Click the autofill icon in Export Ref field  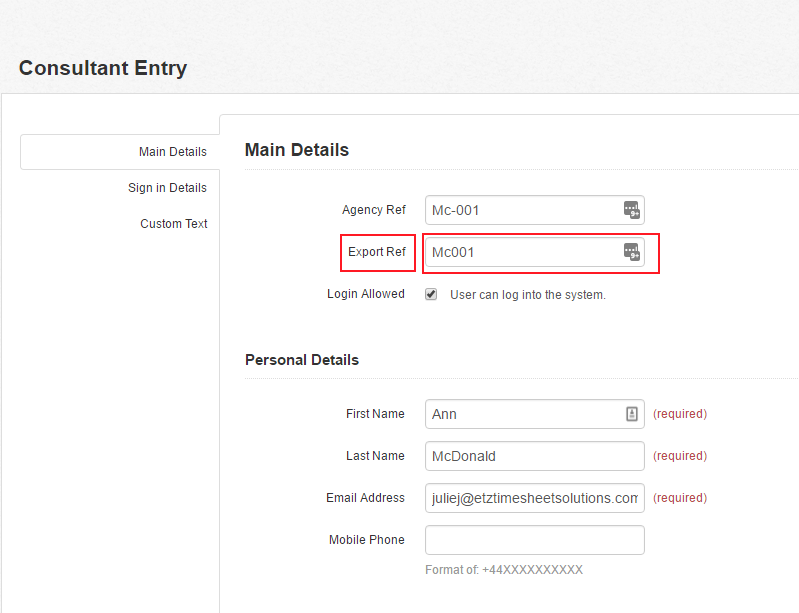[x=632, y=252]
